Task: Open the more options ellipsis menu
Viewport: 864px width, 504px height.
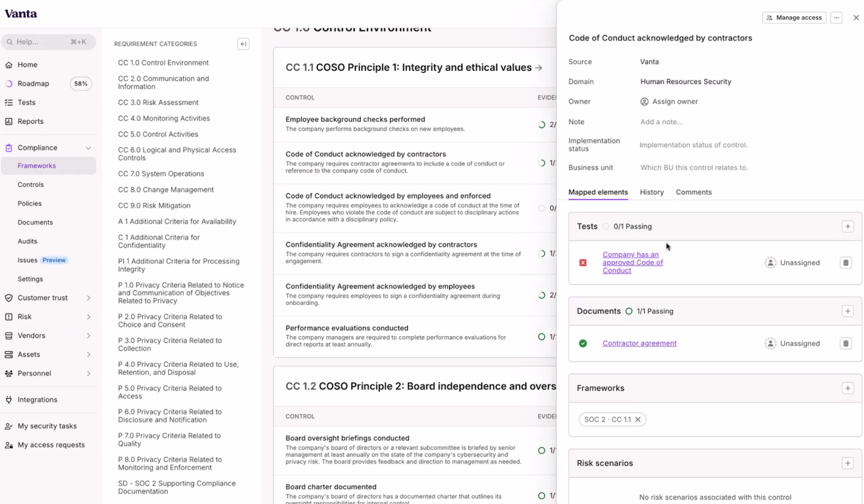Action: (x=836, y=18)
